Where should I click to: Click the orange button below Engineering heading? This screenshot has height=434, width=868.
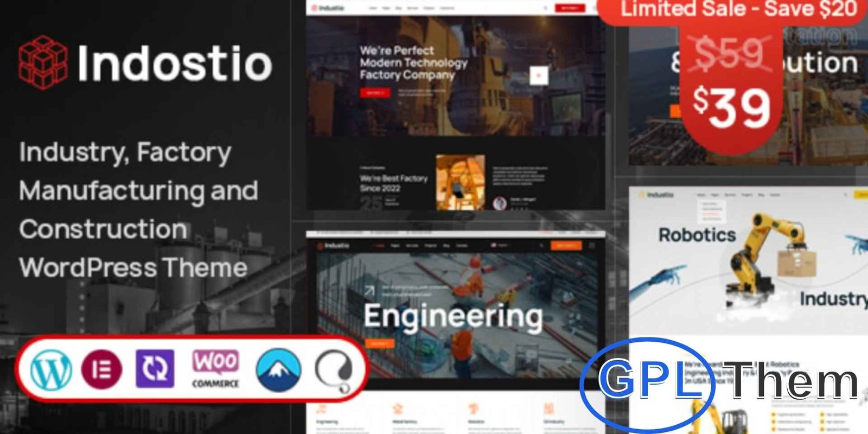379,343
